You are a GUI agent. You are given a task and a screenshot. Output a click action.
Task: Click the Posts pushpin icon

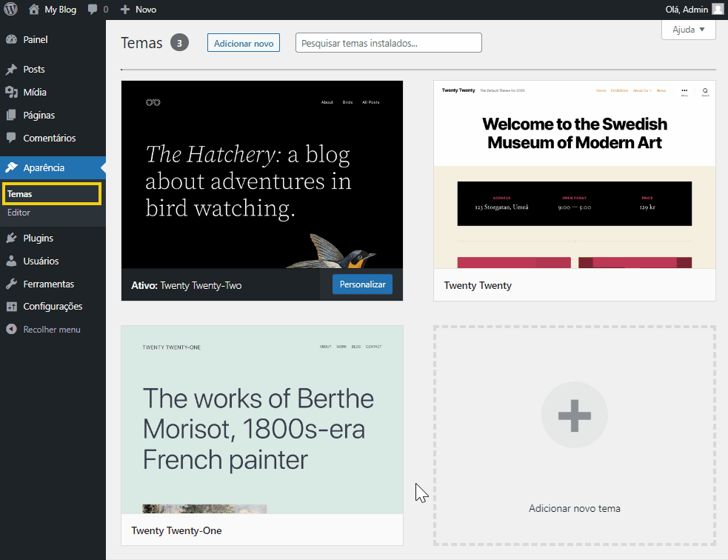pyautogui.click(x=12, y=69)
